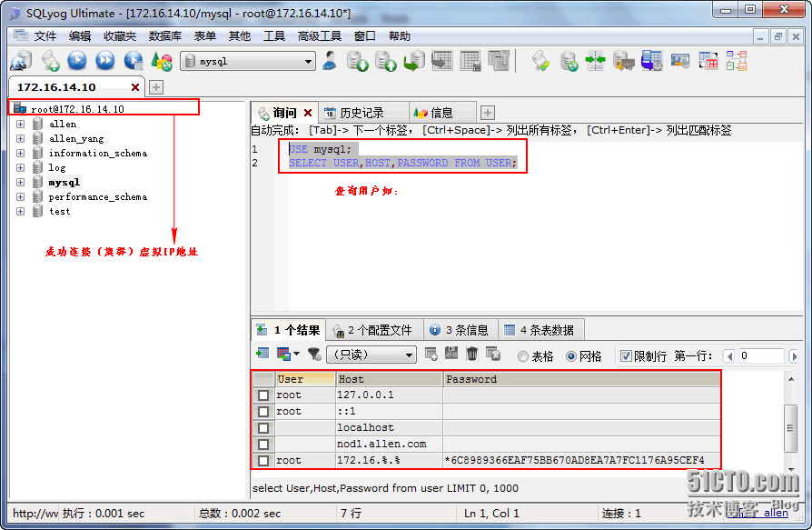This screenshot has width=812, height=530.
Task: Expand the log database node
Action: click(x=20, y=167)
